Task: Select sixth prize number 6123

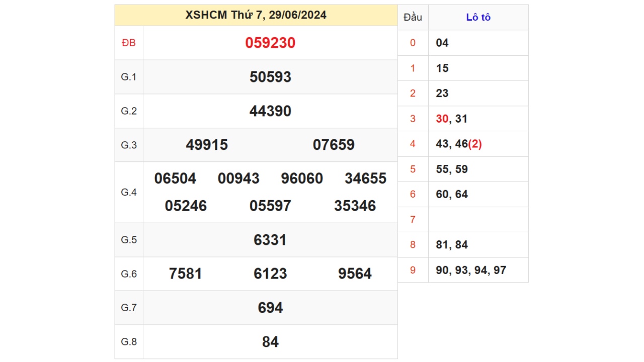Action: [x=270, y=274]
